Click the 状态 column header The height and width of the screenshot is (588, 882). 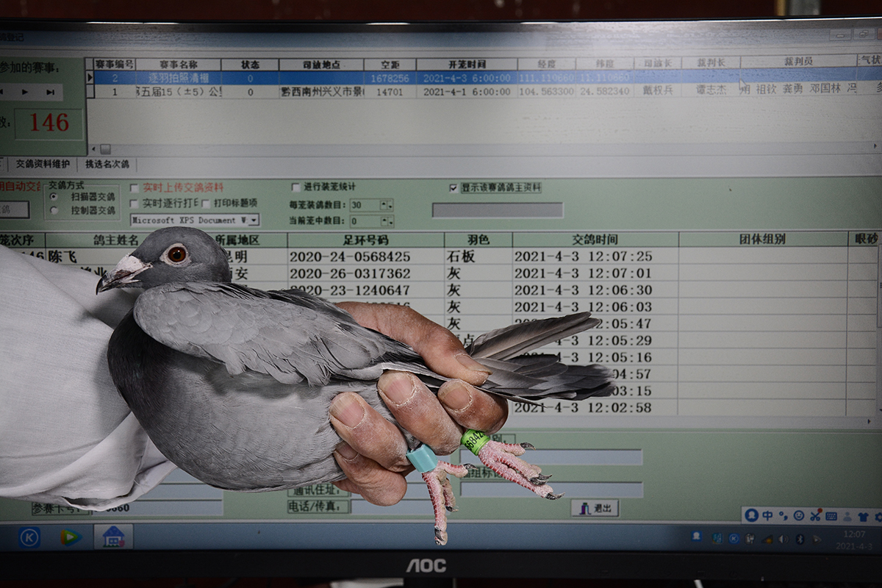(250, 65)
